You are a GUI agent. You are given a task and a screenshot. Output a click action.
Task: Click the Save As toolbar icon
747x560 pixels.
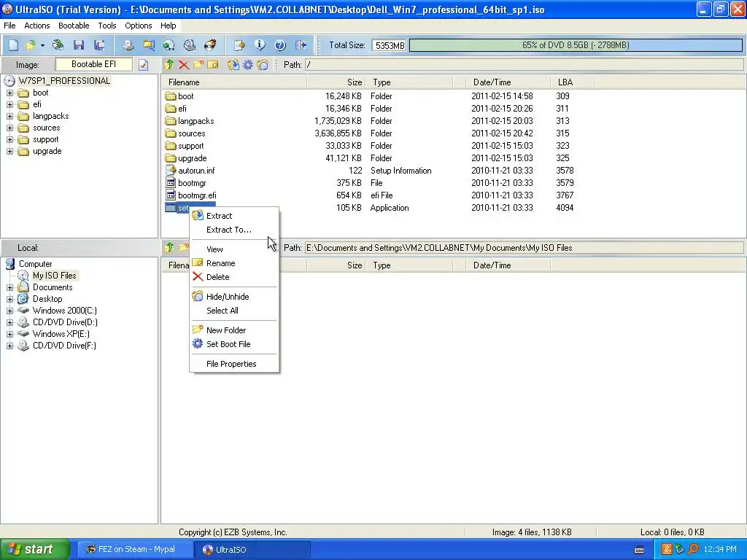click(99, 45)
